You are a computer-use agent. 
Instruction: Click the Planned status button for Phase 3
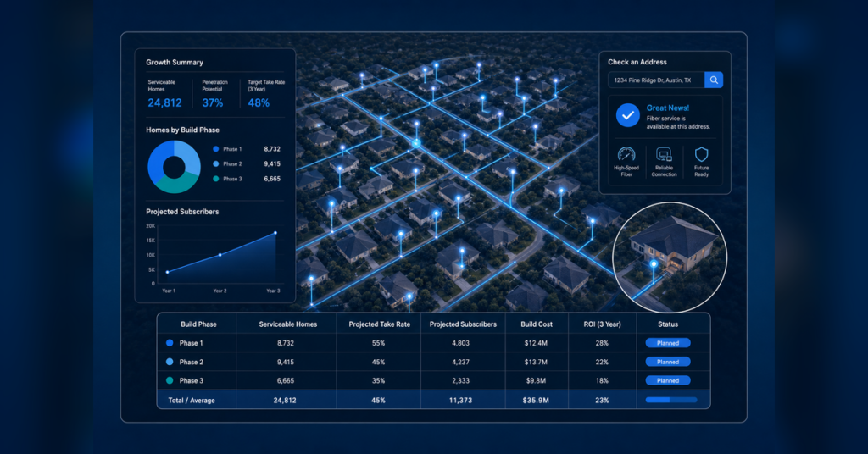click(x=668, y=380)
